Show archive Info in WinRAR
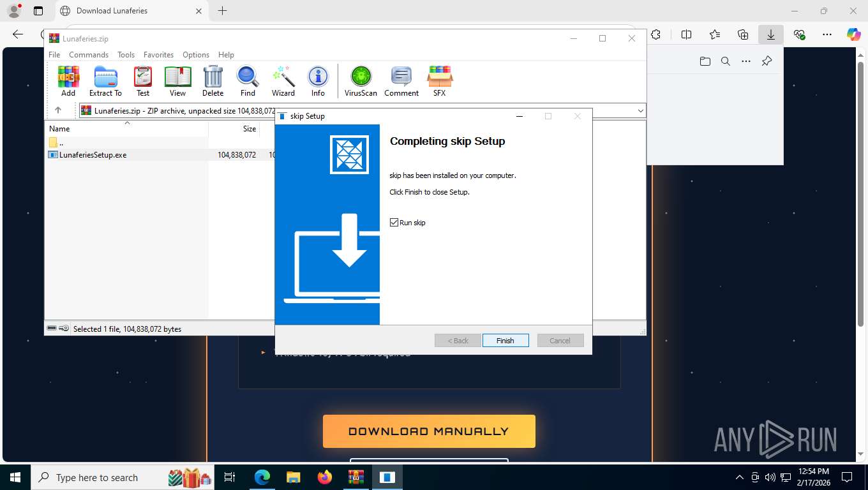This screenshot has height=490, width=868. coord(318,81)
